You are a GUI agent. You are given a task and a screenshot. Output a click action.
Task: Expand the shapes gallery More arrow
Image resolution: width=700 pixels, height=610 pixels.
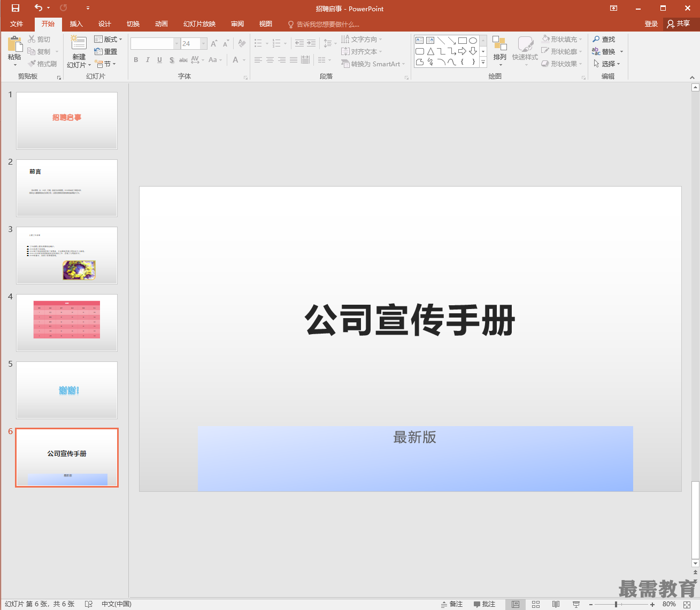click(x=483, y=62)
